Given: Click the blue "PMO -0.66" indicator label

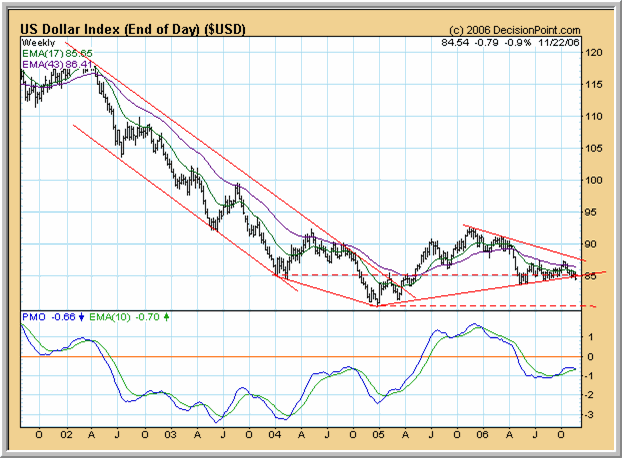Looking at the screenshot, I should pyautogui.click(x=48, y=317).
